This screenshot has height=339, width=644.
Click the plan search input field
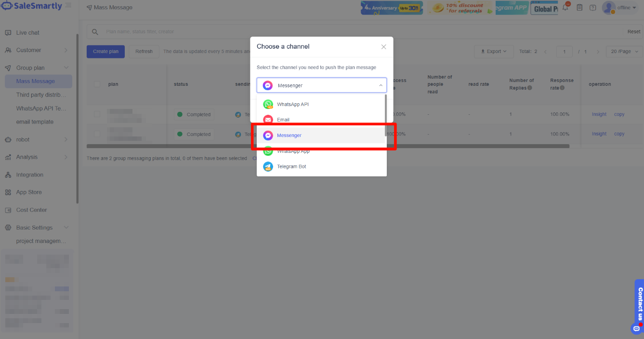[x=361, y=32]
